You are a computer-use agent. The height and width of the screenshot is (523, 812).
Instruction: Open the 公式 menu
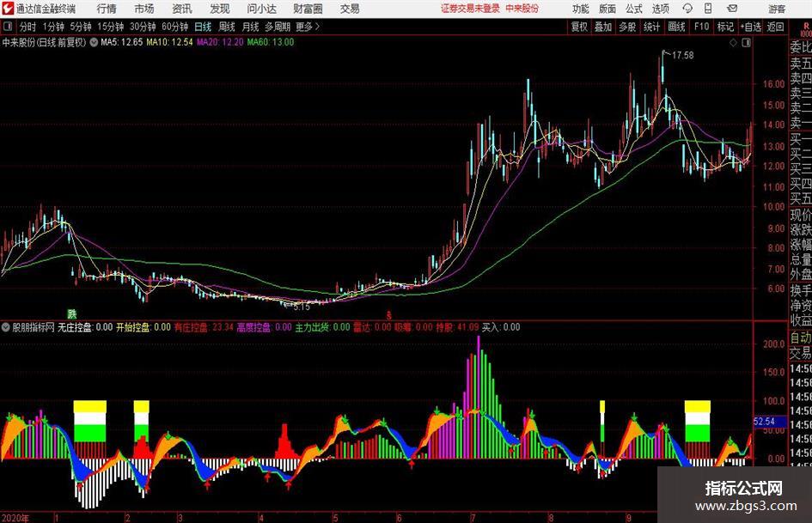(634, 9)
